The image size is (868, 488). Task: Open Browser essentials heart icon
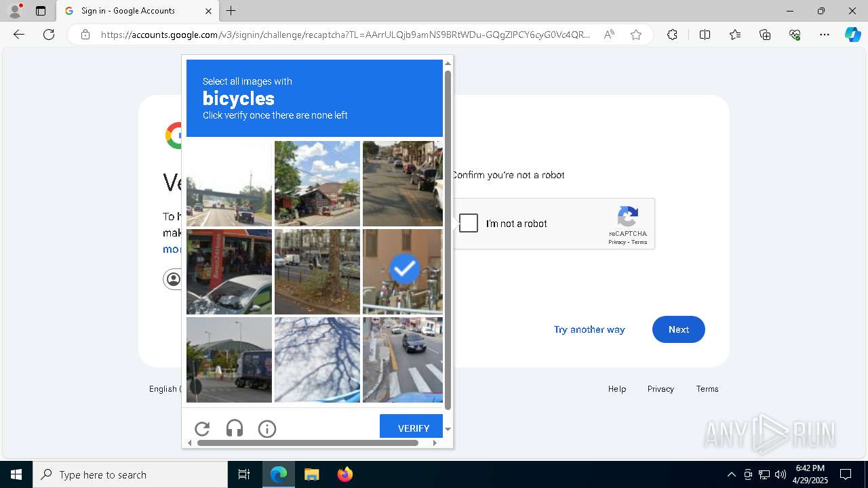click(x=795, y=35)
